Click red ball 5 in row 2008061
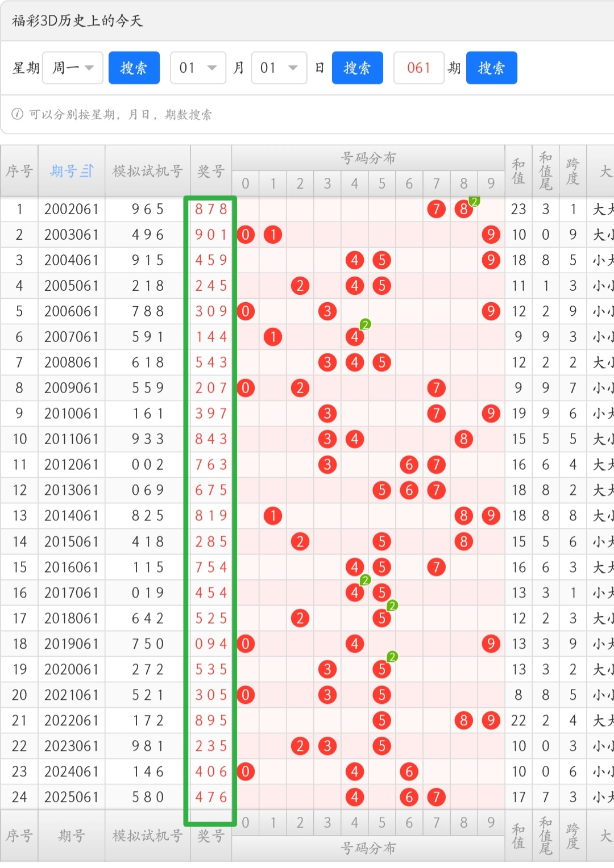 382,362
